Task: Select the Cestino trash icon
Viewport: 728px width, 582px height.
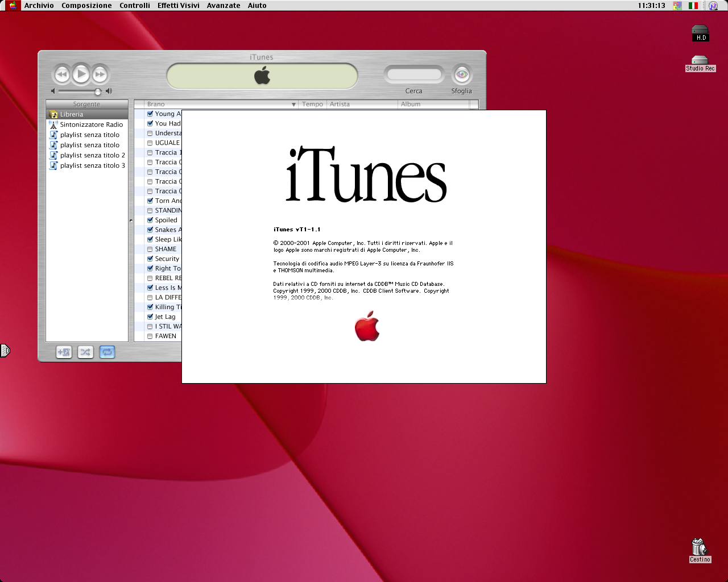Action: coord(700,551)
